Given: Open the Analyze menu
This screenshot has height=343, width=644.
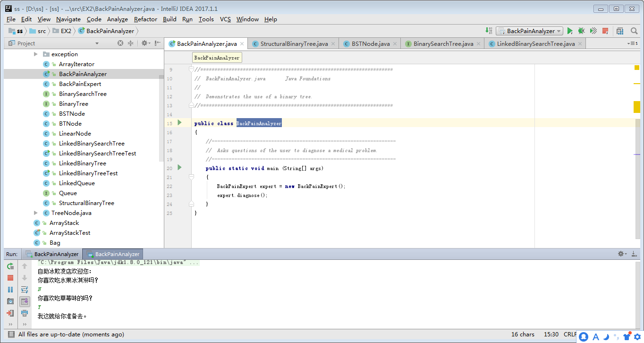Looking at the screenshot, I should pyautogui.click(x=118, y=19).
